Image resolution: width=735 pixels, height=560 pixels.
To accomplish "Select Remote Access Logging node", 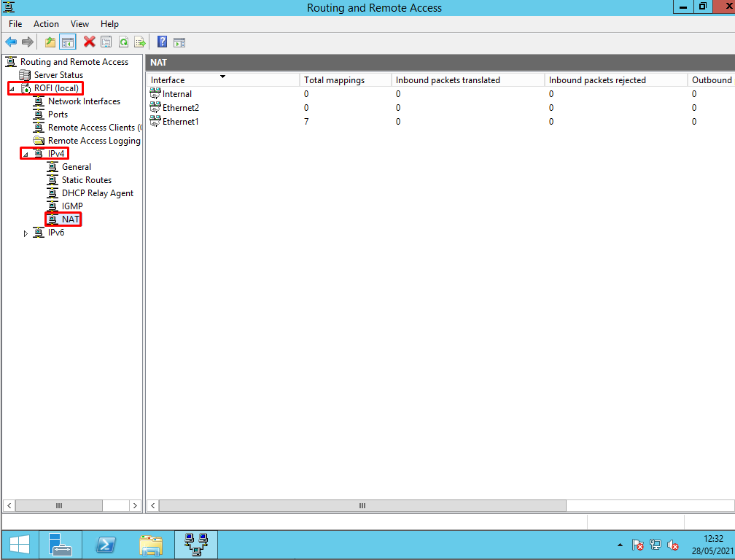I will [94, 141].
